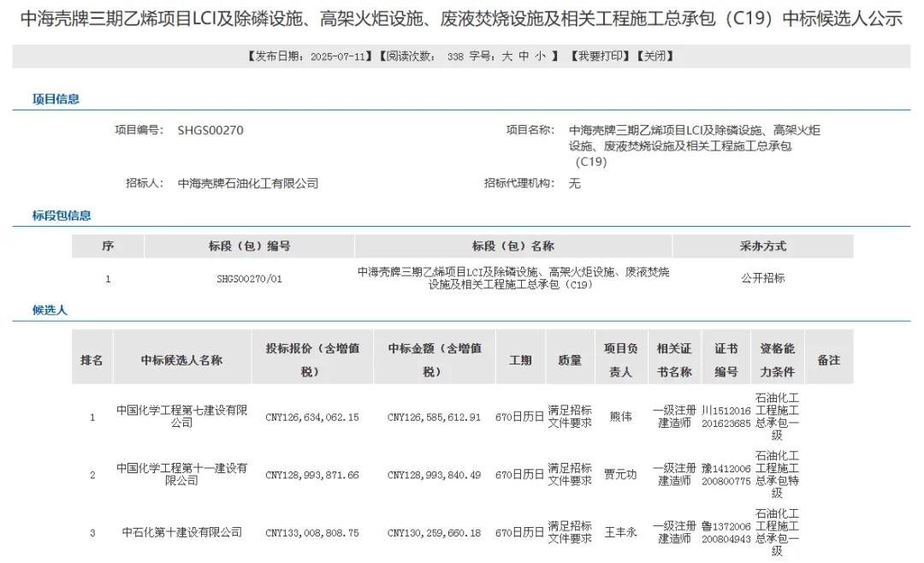Click the 采办方式 column header

click(x=763, y=246)
